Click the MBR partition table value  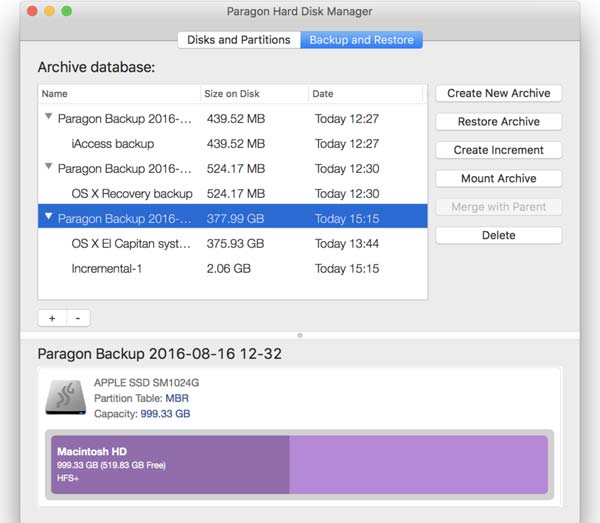click(x=177, y=398)
